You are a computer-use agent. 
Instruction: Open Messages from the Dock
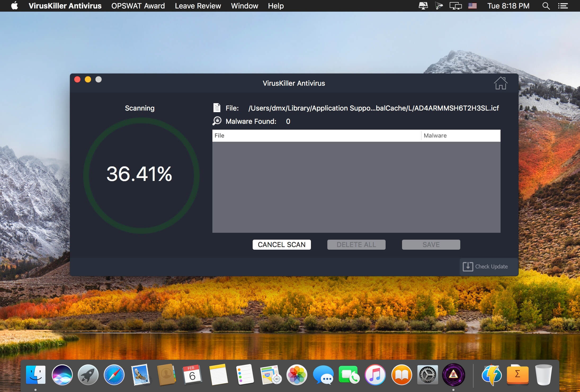click(323, 375)
